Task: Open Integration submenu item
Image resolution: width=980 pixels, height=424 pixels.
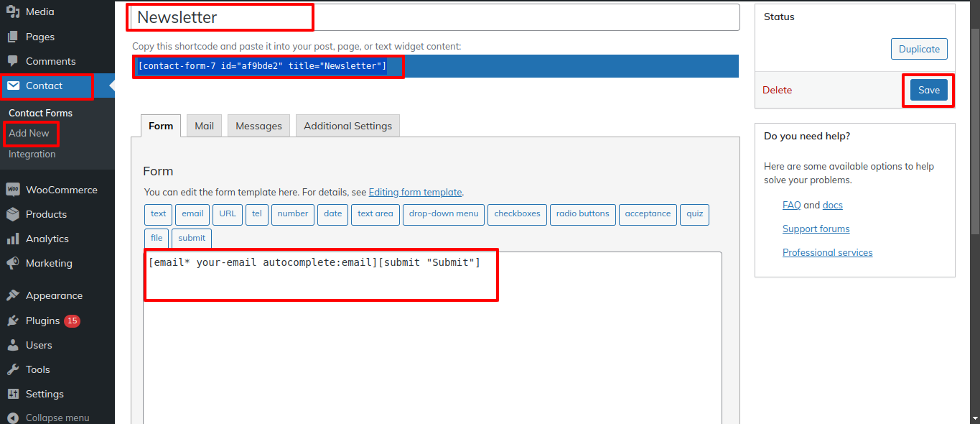Action: point(32,154)
